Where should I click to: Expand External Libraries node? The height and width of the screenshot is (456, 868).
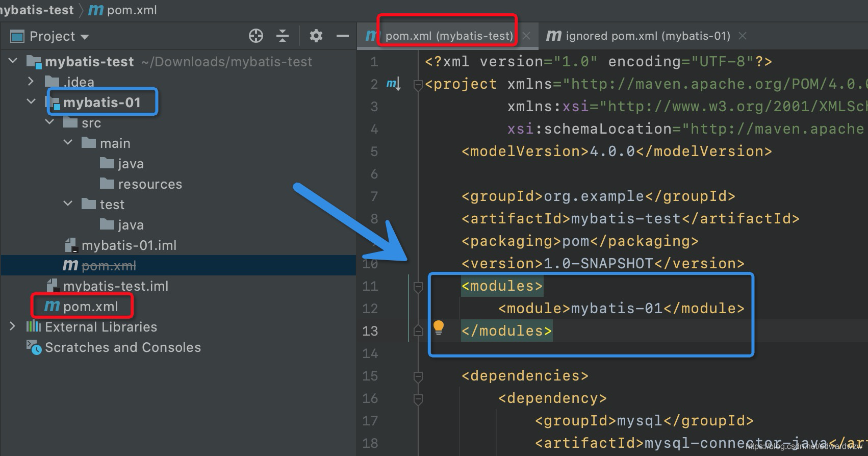12,326
